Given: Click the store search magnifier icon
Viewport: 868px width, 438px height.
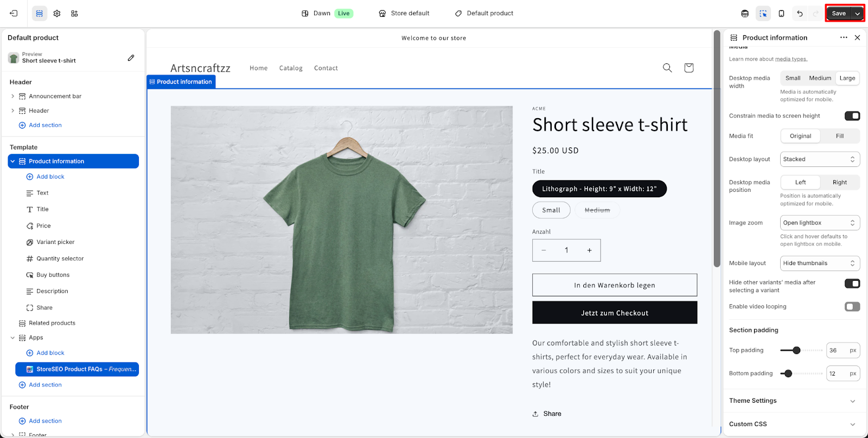Looking at the screenshot, I should 667,68.
